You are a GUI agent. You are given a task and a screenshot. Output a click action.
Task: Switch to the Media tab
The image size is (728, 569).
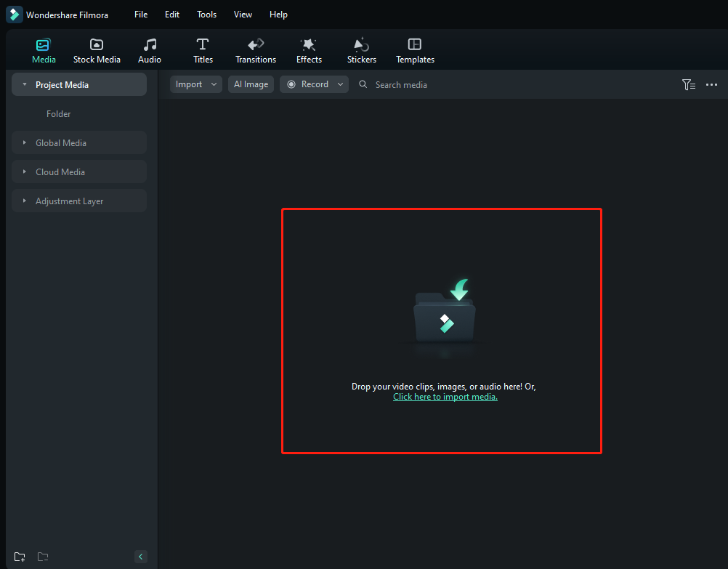point(44,49)
